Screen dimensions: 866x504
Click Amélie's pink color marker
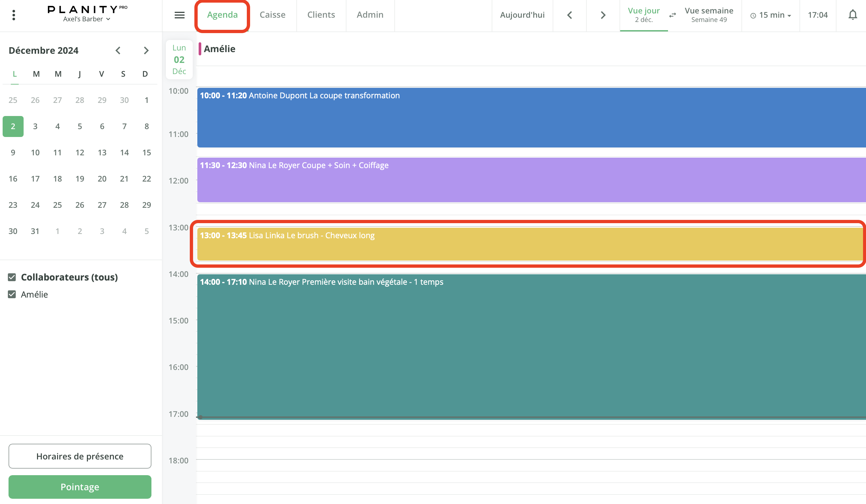(x=200, y=49)
